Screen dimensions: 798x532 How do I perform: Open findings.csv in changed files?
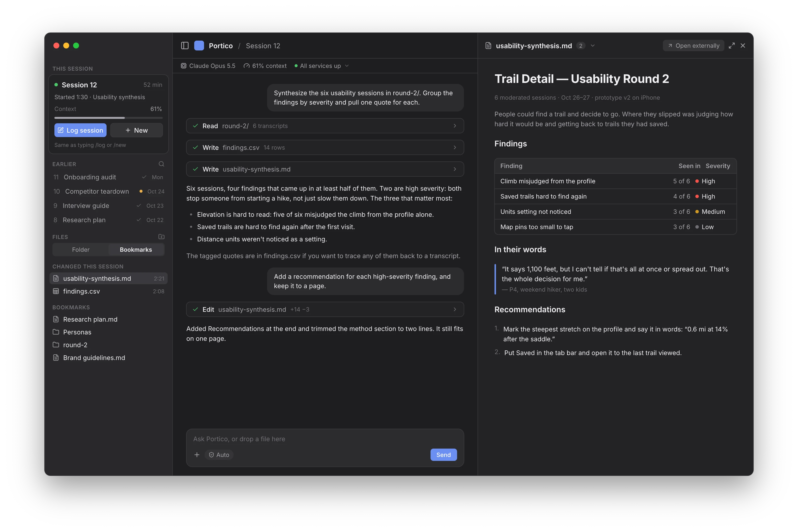pyautogui.click(x=108, y=291)
